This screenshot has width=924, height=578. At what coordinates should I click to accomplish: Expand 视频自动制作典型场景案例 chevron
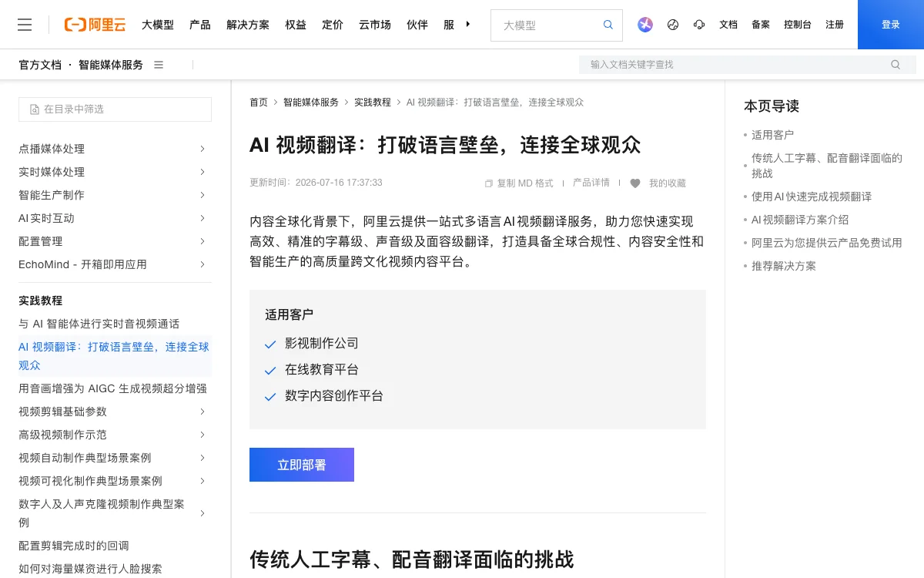(202, 458)
